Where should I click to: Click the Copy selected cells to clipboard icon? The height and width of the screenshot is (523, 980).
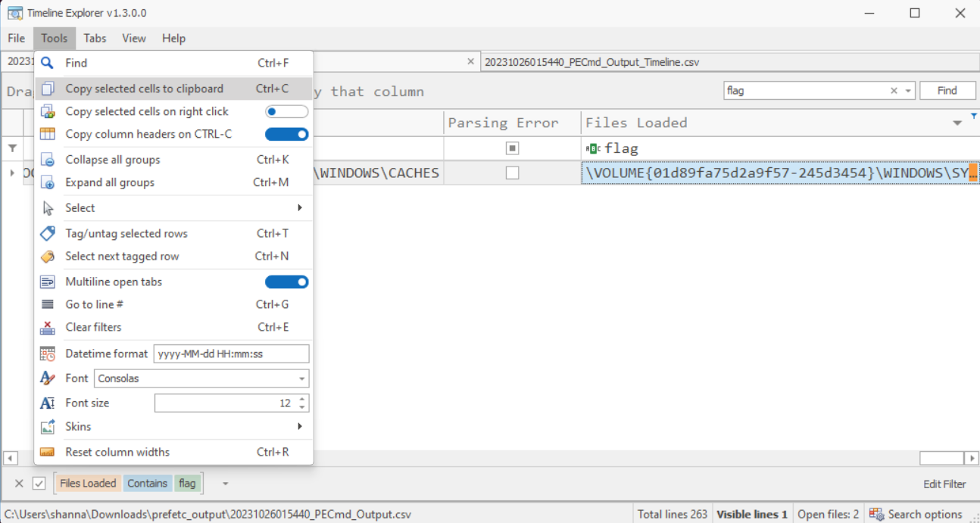point(47,88)
